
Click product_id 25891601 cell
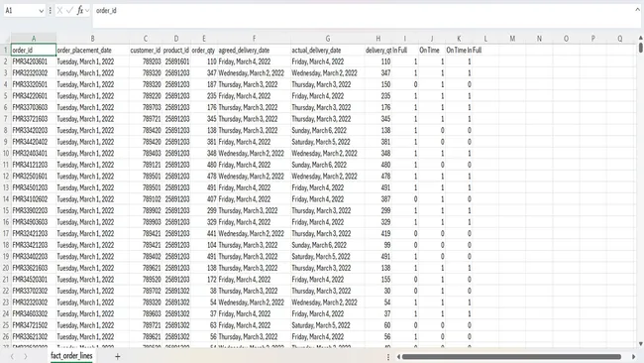176,61
